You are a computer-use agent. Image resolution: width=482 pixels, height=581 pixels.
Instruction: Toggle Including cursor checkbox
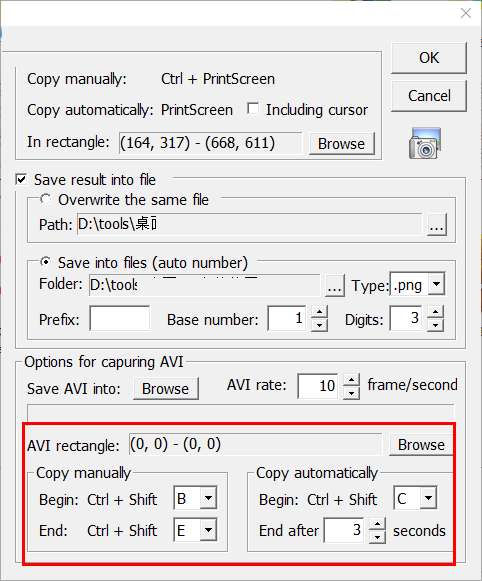coord(253,109)
